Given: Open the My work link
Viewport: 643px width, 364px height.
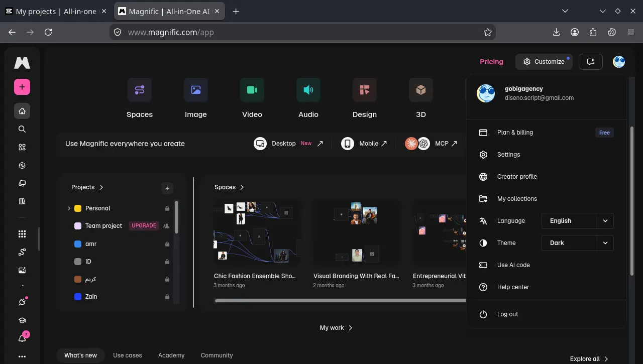Looking at the screenshot, I should click(x=336, y=328).
